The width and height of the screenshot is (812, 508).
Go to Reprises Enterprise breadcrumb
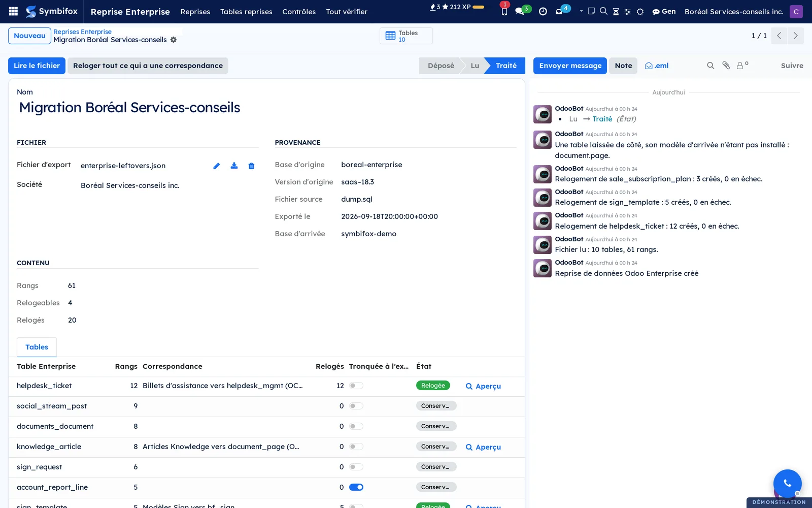click(82, 31)
